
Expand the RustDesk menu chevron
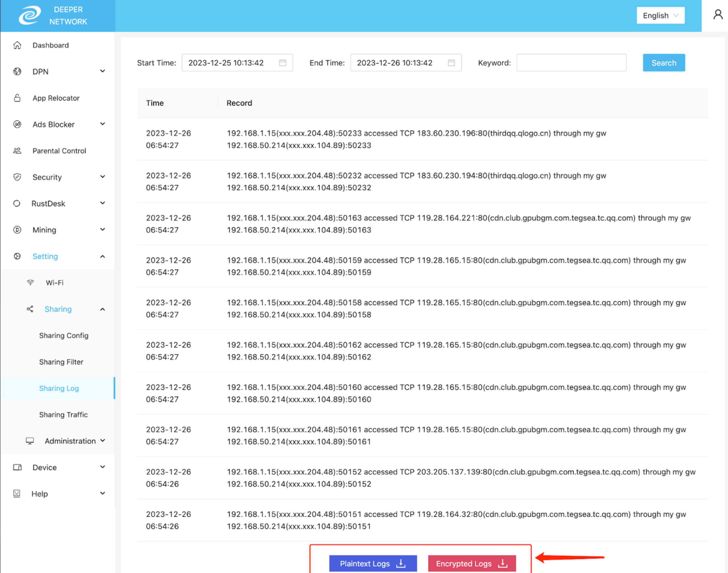(103, 203)
